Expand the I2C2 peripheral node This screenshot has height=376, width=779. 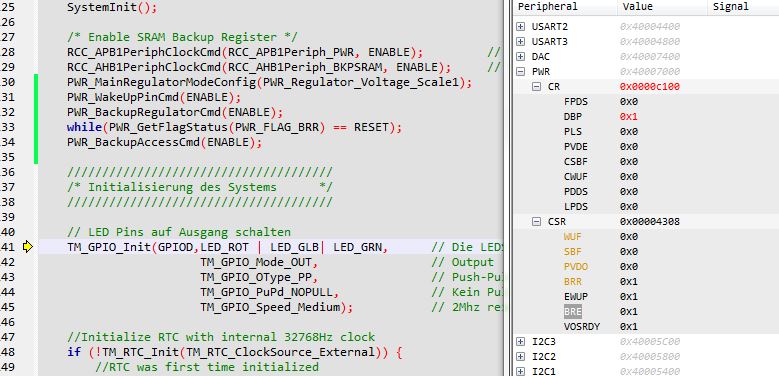[520, 357]
